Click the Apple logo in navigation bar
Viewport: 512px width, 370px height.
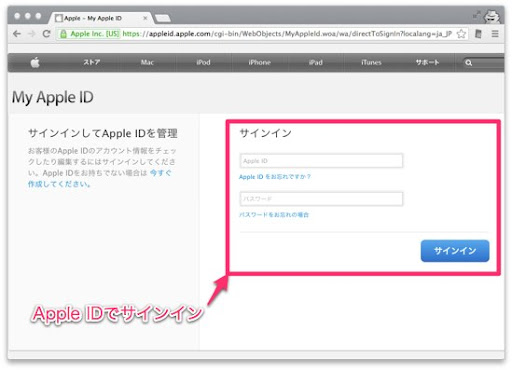(x=35, y=62)
